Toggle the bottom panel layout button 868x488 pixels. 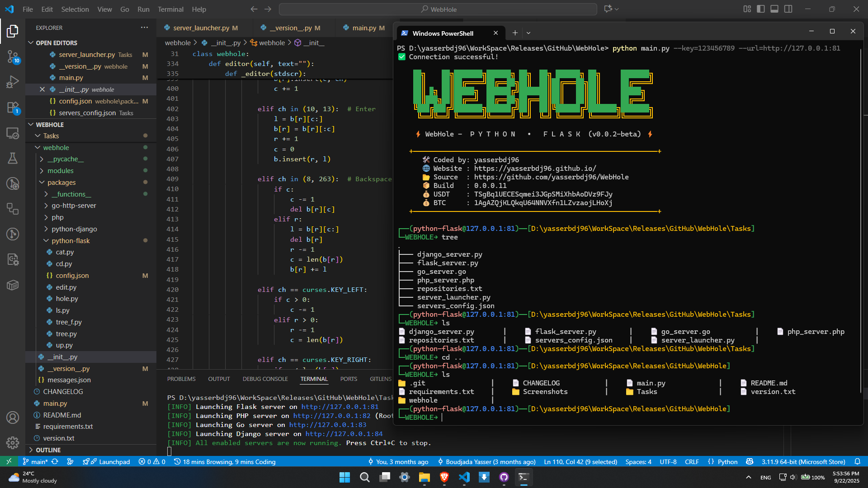coord(774,9)
